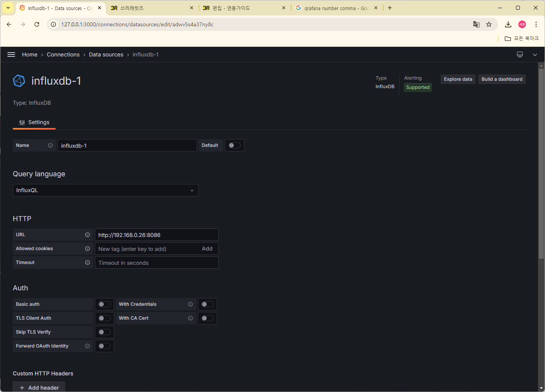Click the site information icon in address bar
Viewport: 545px width, 392px height.
pyautogui.click(x=53, y=24)
